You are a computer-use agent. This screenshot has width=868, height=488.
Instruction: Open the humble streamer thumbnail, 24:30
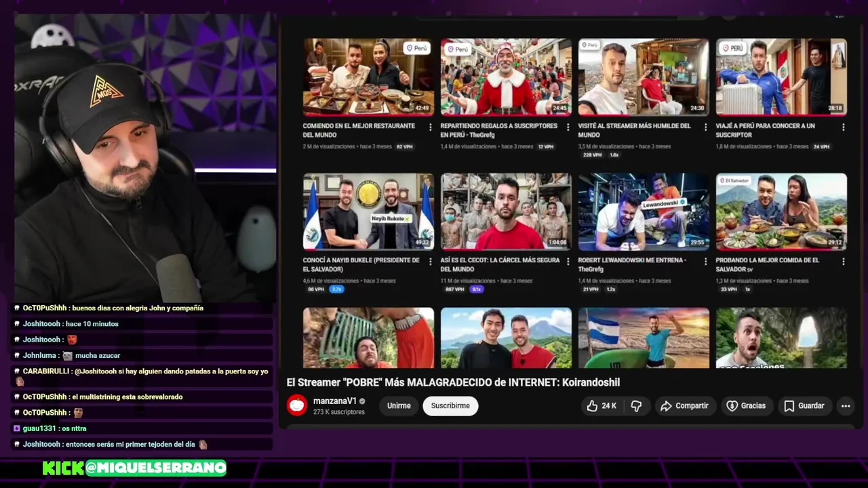point(644,77)
